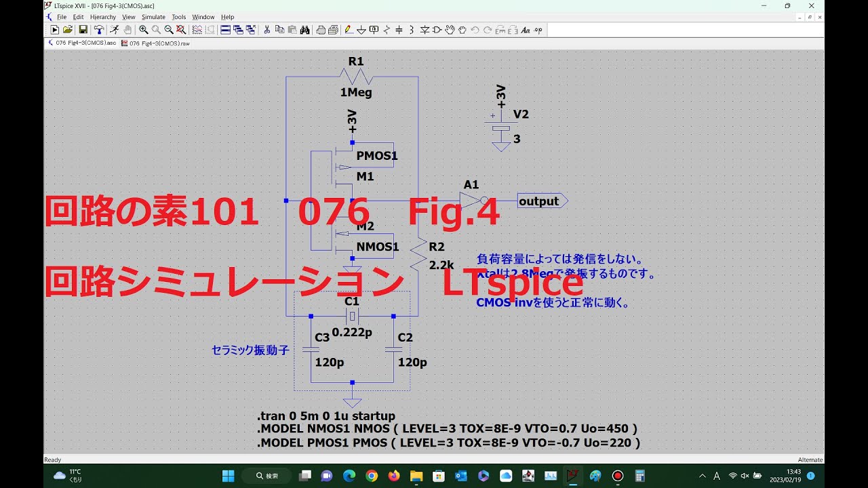Zoom out with minus magnifier

(x=169, y=30)
